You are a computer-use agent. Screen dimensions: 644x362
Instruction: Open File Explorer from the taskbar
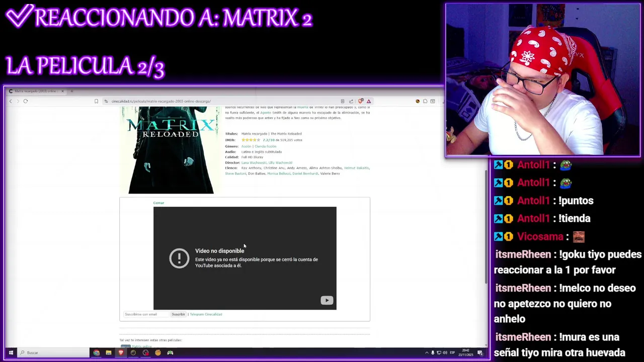tap(108, 352)
